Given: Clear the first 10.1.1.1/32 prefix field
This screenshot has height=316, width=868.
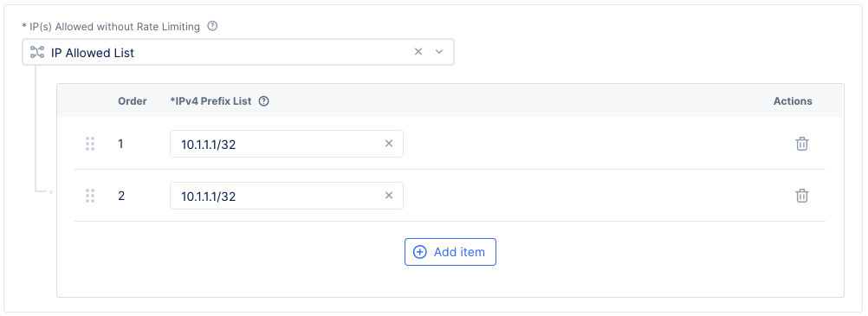Looking at the screenshot, I should 389,144.
